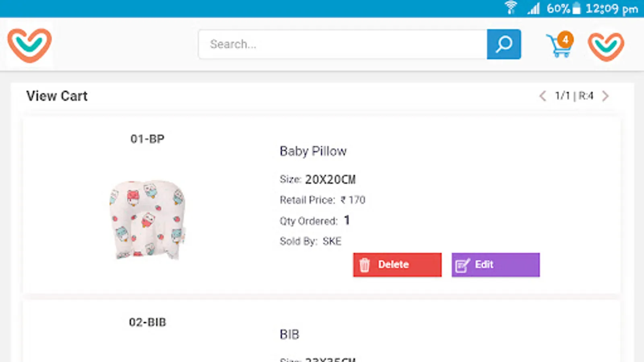Edit the Baby Pillow cart item
644x362 pixels.
click(495, 265)
